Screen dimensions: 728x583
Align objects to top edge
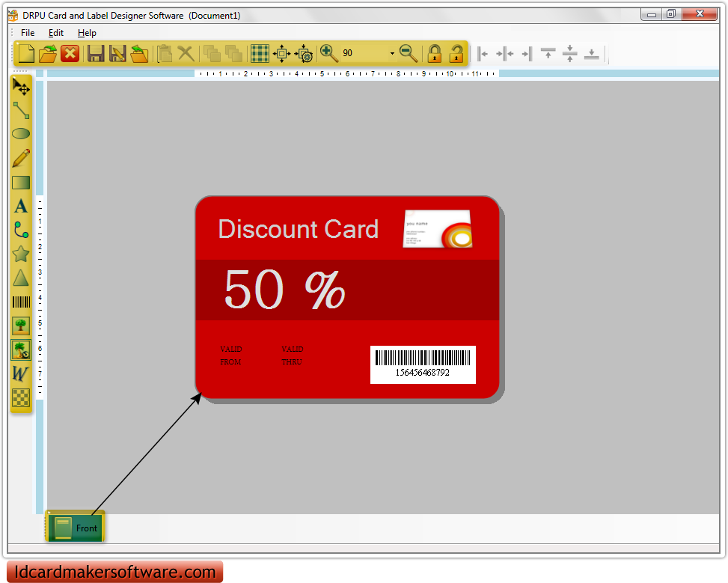point(548,53)
